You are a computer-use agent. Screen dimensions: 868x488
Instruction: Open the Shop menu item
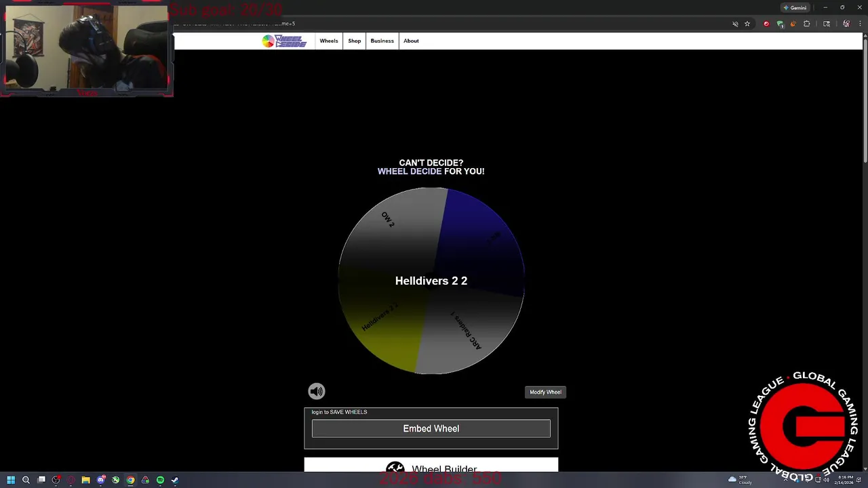[355, 41]
